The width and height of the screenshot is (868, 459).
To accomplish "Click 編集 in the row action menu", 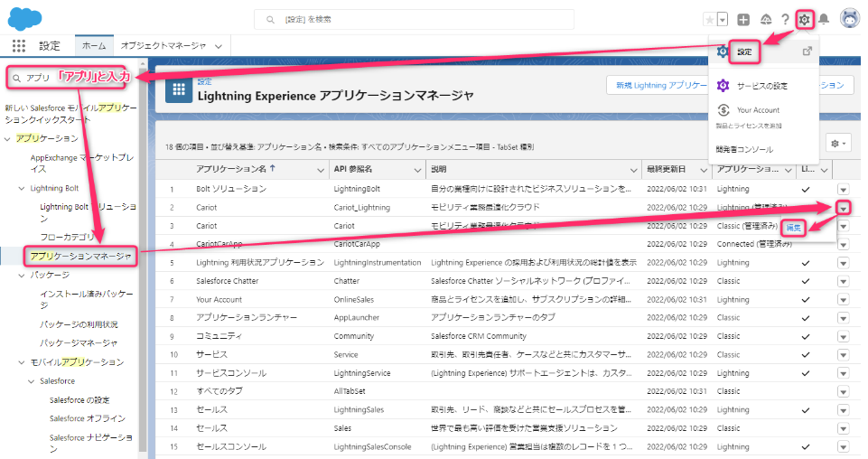I will [x=793, y=227].
